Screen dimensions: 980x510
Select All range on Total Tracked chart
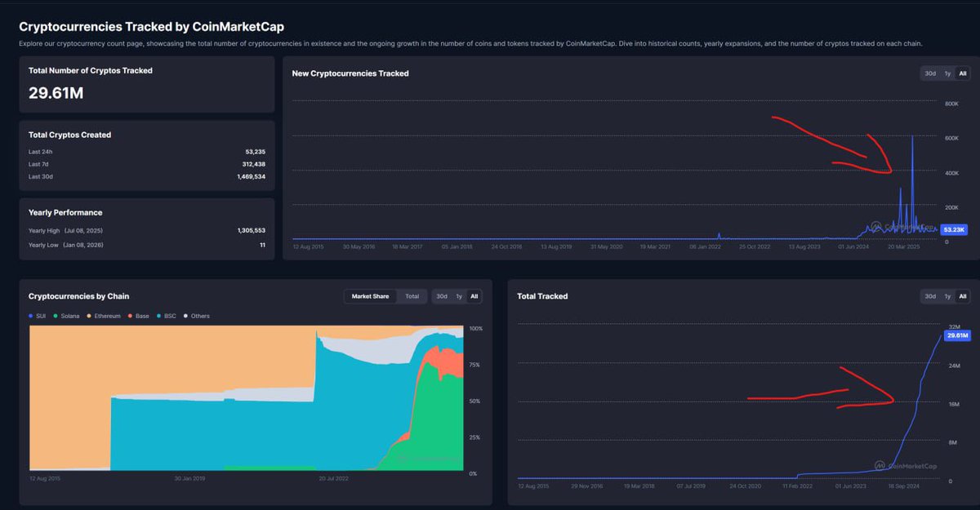[963, 296]
